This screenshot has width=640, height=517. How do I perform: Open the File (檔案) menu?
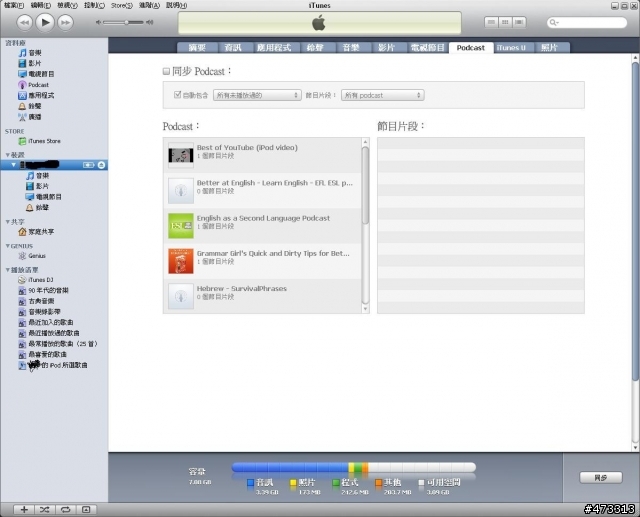14,5
